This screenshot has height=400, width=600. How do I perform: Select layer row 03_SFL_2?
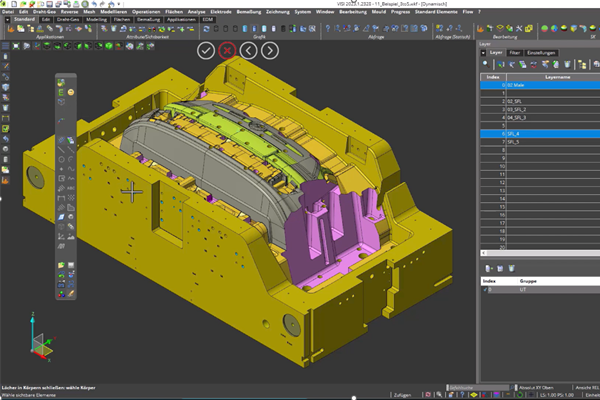tap(540, 109)
